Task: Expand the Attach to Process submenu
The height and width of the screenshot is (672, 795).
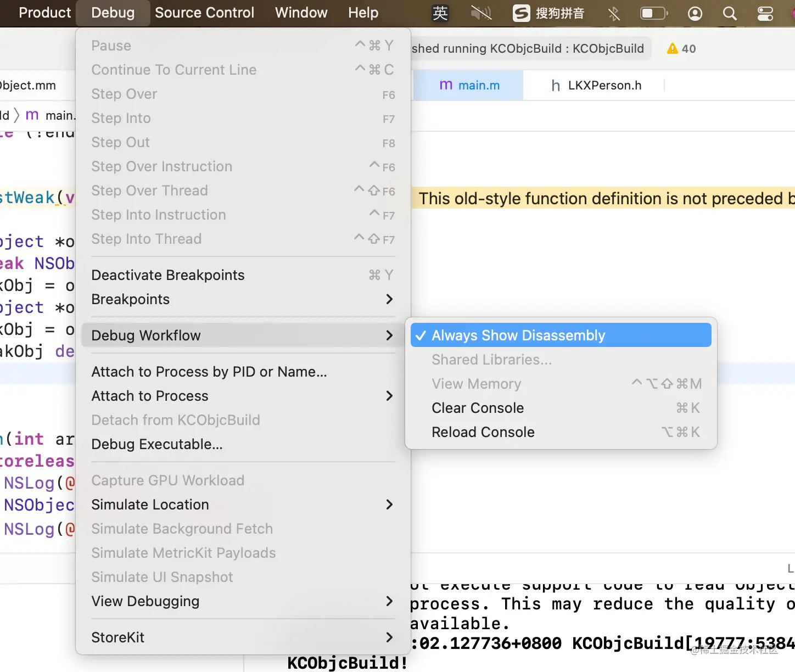Action: click(389, 396)
